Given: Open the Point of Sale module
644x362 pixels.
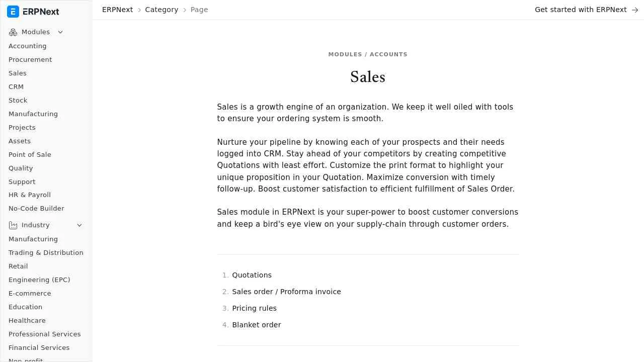Looking at the screenshot, I should coord(30,155).
